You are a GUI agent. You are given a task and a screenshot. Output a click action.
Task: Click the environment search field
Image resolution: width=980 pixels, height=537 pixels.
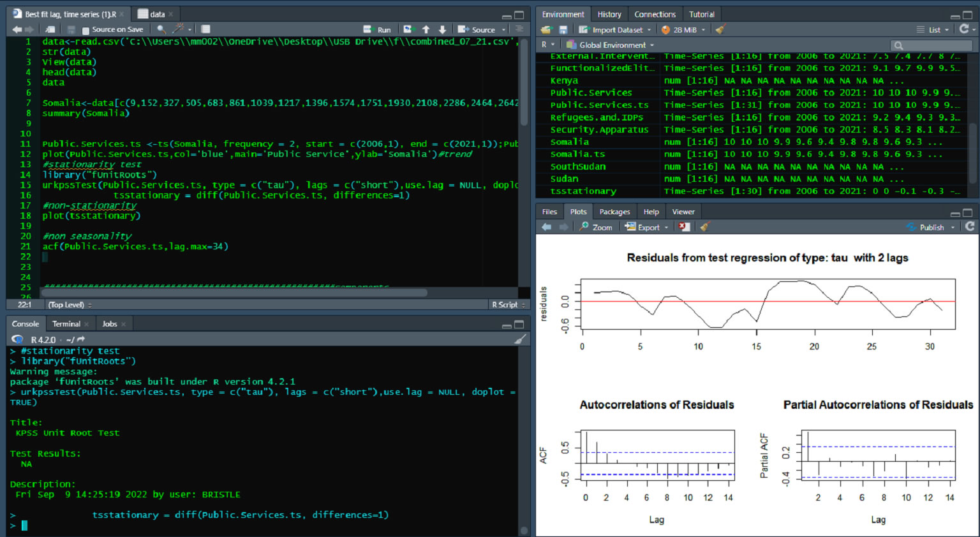(930, 45)
